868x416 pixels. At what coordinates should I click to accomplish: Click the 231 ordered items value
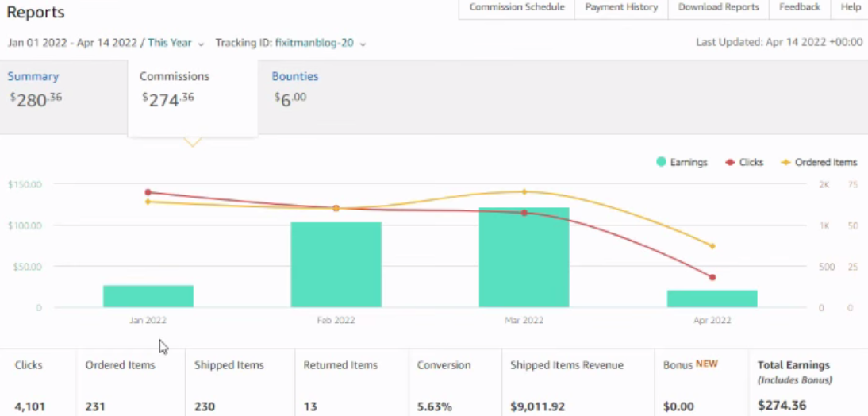pos(95,406)
